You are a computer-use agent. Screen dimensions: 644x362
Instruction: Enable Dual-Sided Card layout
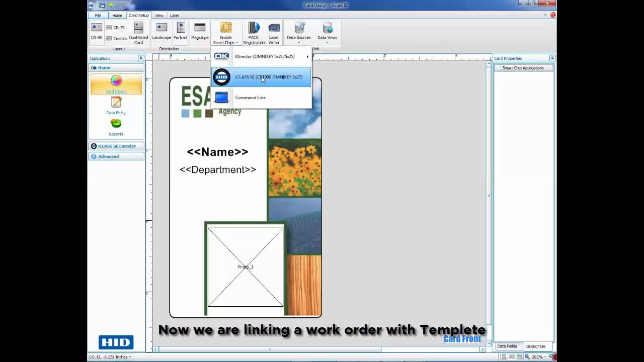coord(138,33)
